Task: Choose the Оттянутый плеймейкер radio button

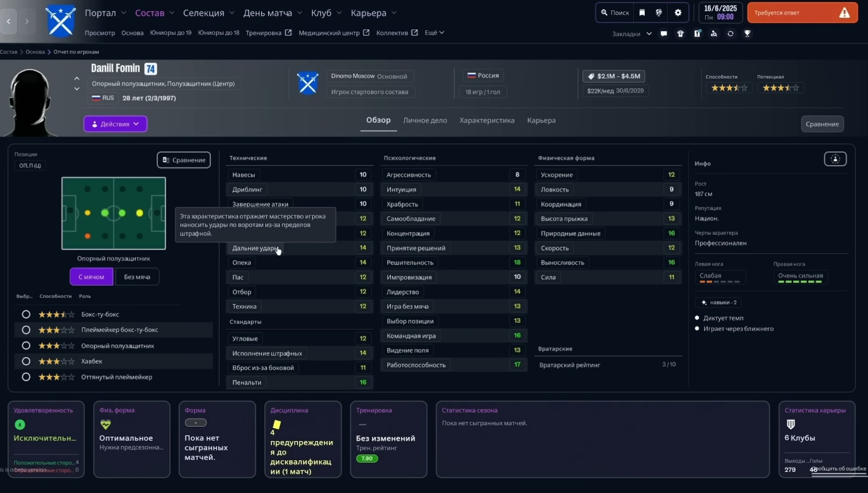Action: pyautogui.click(x=26, y=377)
